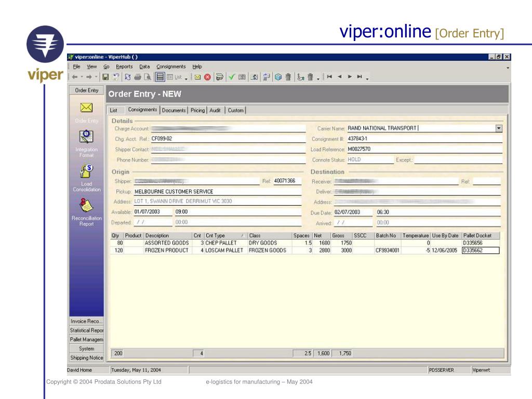Click the Forward arrow in the toolbar
Viewport: 532px width, 399px height.
[x=89, y=77]
